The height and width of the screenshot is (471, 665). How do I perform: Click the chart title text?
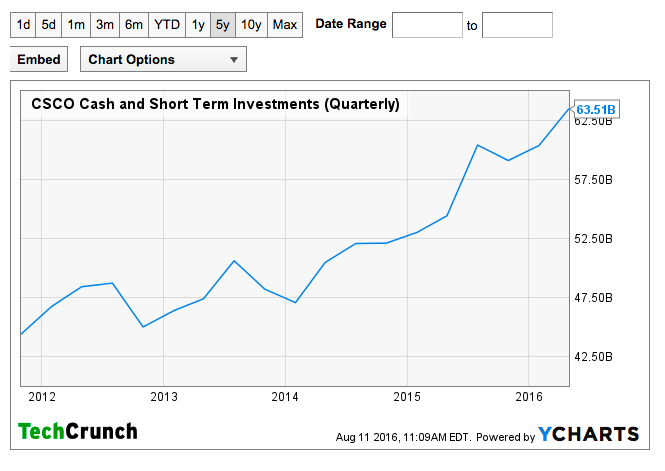[x=215, y=103]
